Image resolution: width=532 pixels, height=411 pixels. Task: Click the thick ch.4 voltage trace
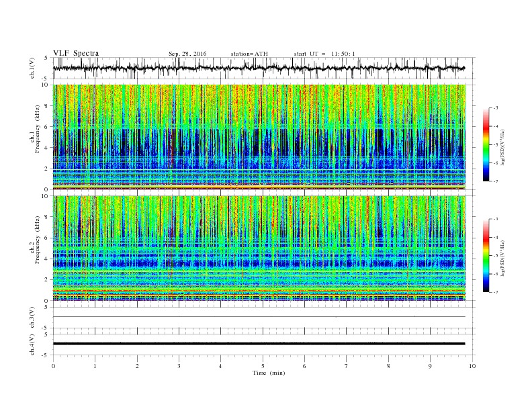(259, 344)
